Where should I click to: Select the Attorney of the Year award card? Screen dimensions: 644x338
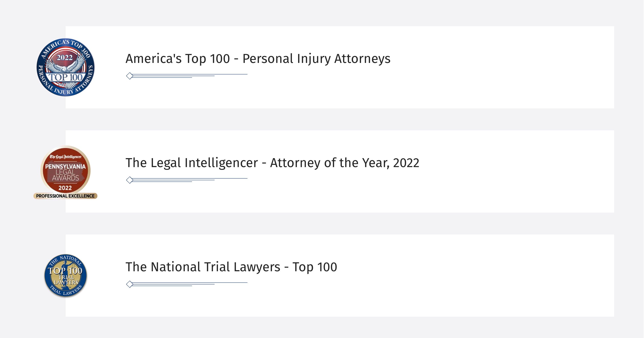tap(340, 171)
